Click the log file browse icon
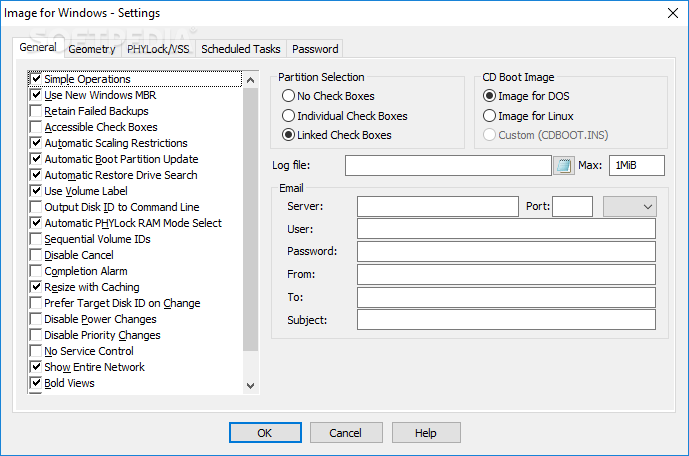Image resolution: width=689 pixels, height=456 pixels. [x=564, y=166]
